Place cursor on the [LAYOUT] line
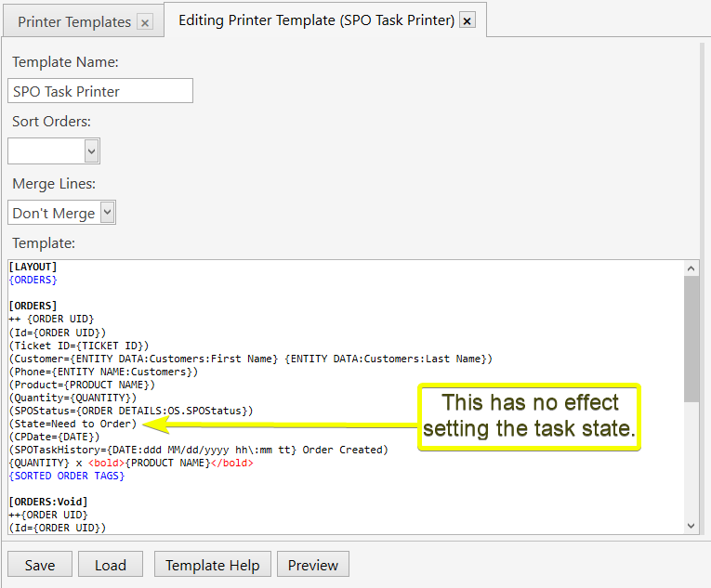711x588 pixels. click(x=33, y=267)
